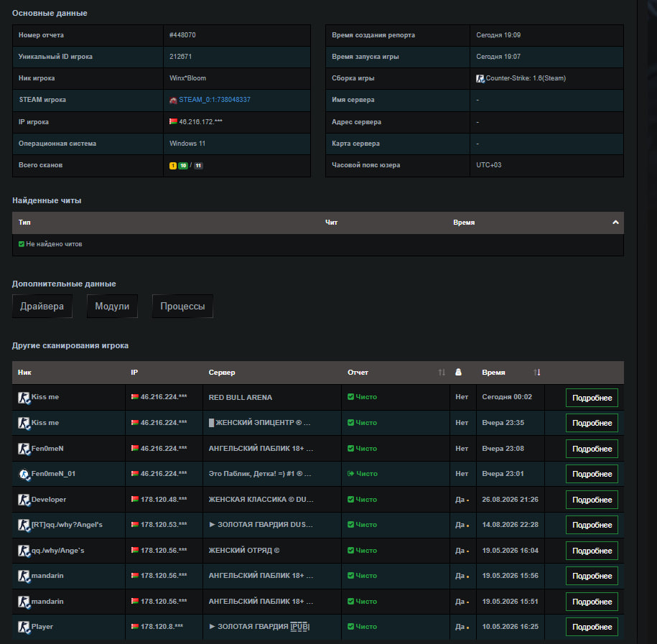Click the UTC+03 timezone value
Viewport: 657px width, 644px height.
(x=488, y=165)
